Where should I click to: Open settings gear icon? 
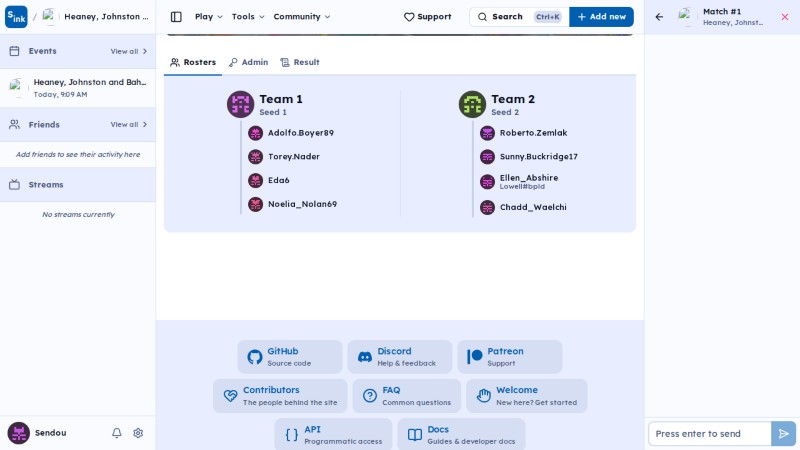(138, 433)
